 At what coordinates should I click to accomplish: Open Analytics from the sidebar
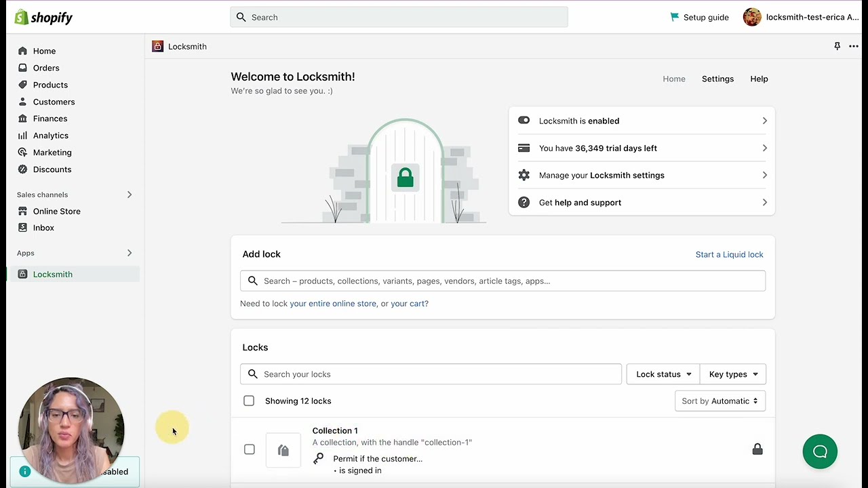click(51, 136)
